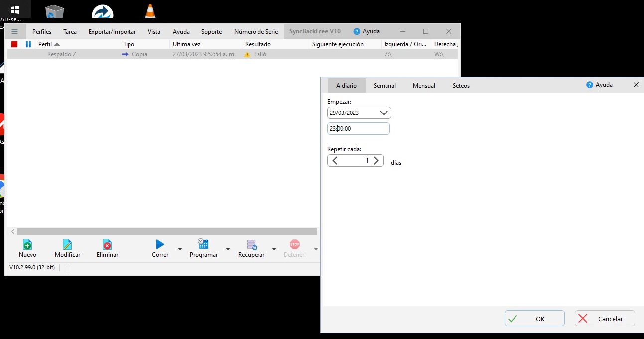The height and width of the screenshot is (339, 644).
Task: Open the Exportar/Importar menu
Action: pyautogui.click(x=112, y=32)
